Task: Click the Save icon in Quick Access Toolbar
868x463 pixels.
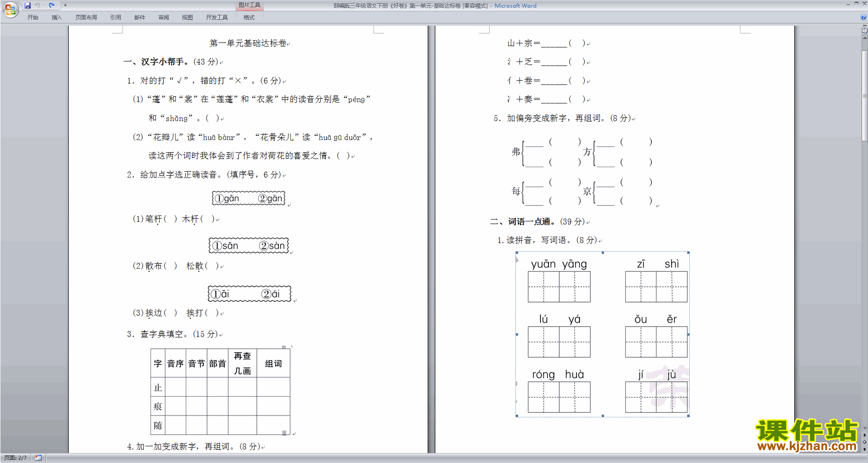Action: (x=28, y=5)
